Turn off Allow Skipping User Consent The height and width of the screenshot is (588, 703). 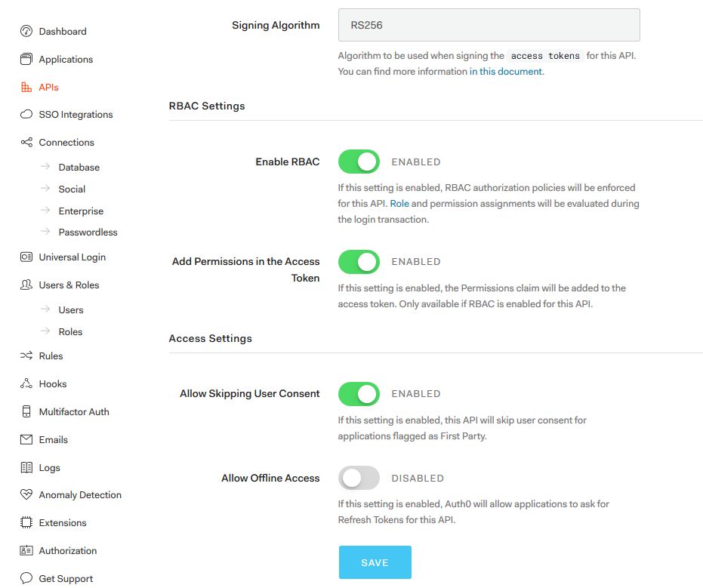pos(359,394)
